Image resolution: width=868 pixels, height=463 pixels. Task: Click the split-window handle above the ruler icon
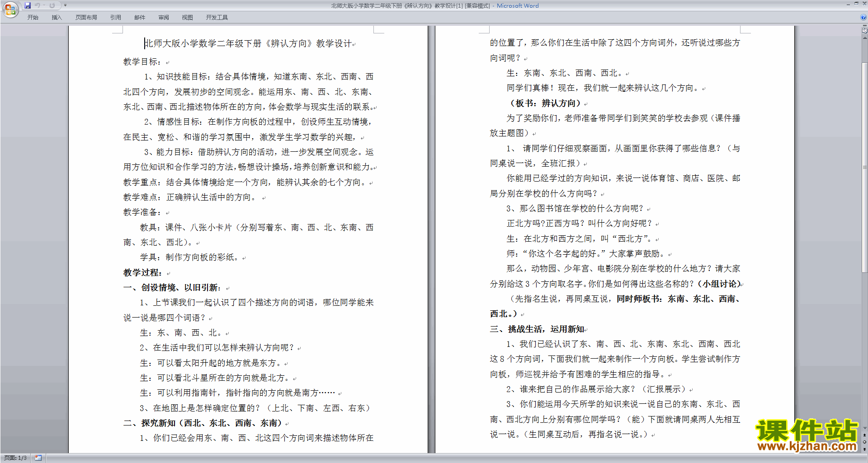(865, 26)
